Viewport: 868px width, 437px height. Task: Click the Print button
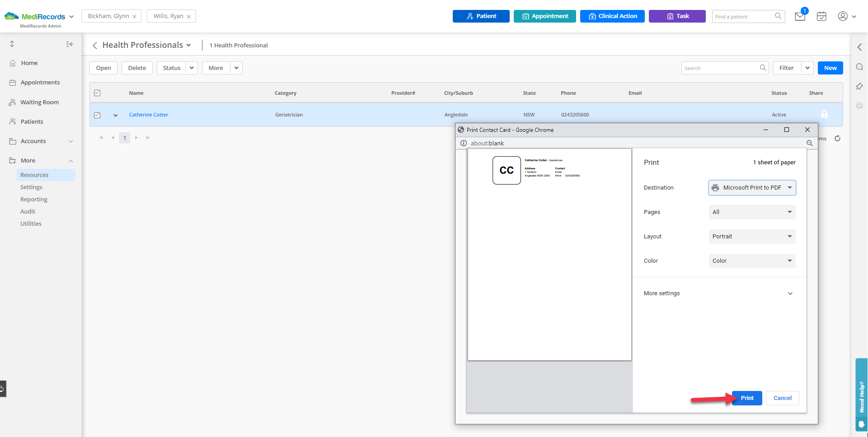click(x=747, y=398)
